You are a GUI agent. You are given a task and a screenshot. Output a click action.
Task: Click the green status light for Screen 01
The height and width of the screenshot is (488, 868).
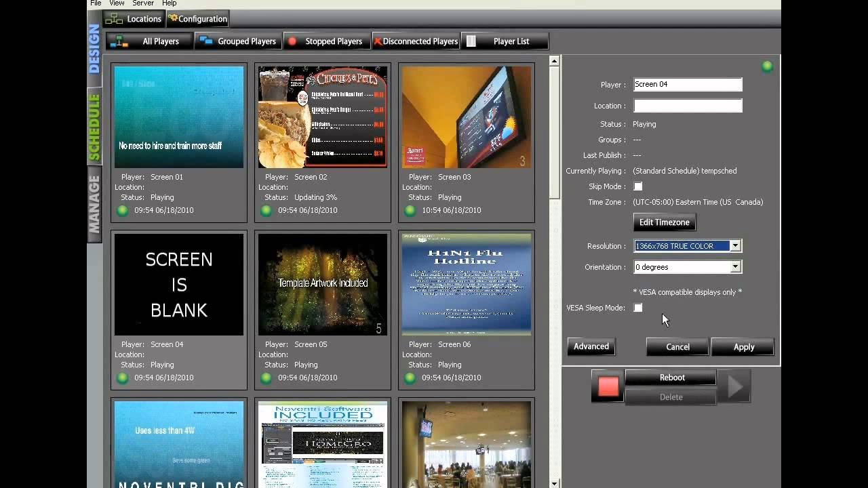tap(123, 210)
